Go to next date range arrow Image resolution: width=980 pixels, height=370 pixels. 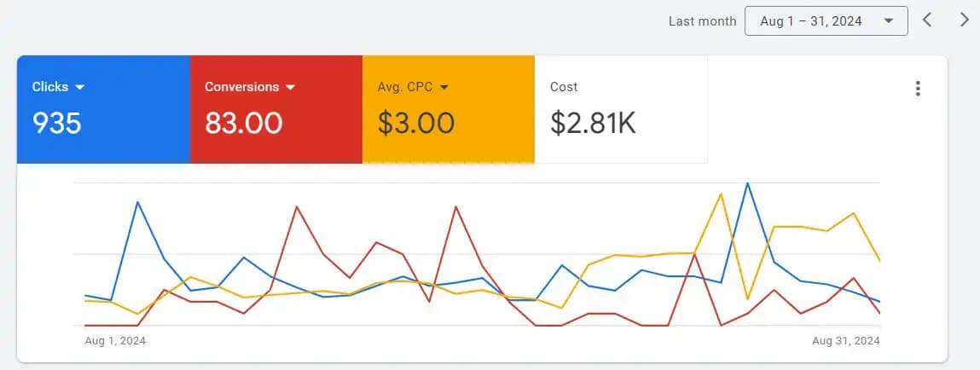click(x=965, y=20)
